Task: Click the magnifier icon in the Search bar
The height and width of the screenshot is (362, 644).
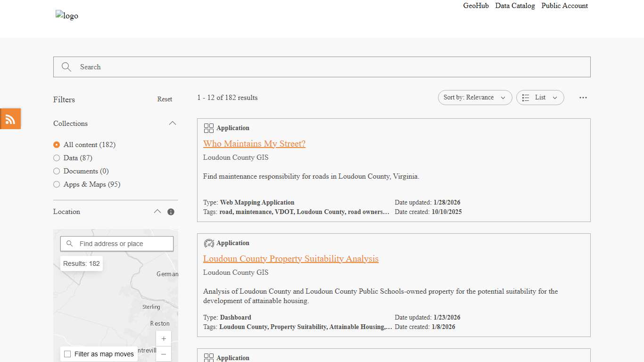Action: pos(66,67)
